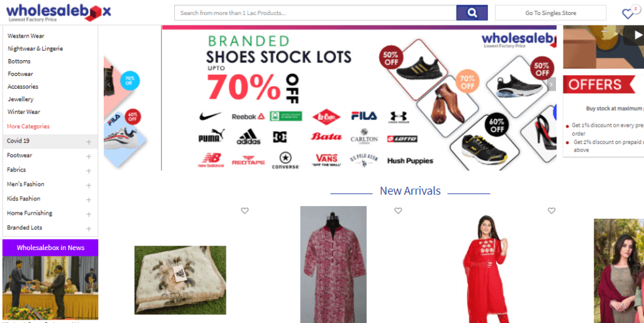Favorite the embroidered fabric product heart
This screenshot has width=644, height=323.
pyautogui.click(x=245, y=211)
